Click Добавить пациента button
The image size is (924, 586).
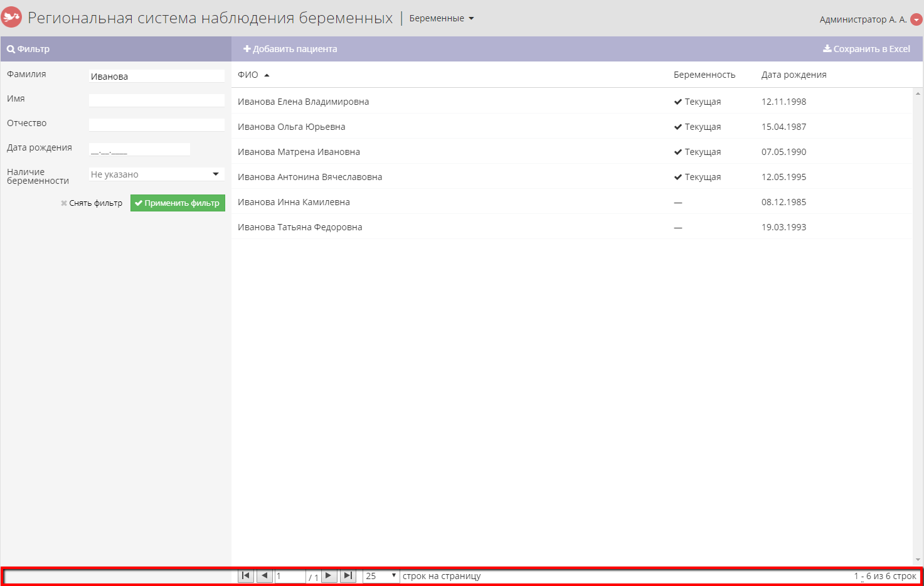[290, 49]
